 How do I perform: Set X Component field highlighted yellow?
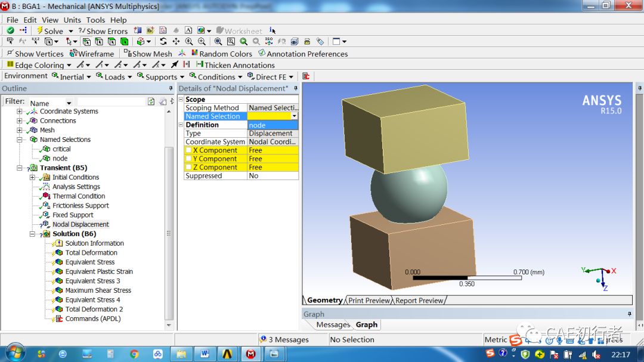click(215, 150)
